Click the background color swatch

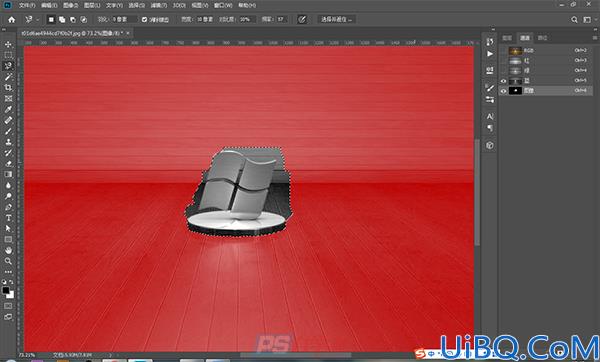(x=11, y=295)
